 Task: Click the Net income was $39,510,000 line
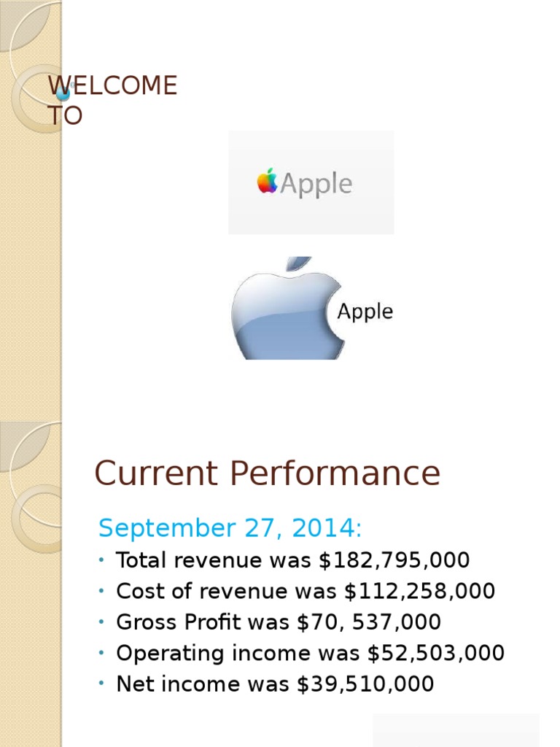(x=275, y=684)
